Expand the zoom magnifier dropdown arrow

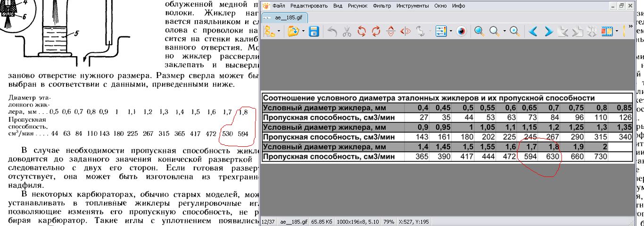pyautogui.click(x=504, y=32)
